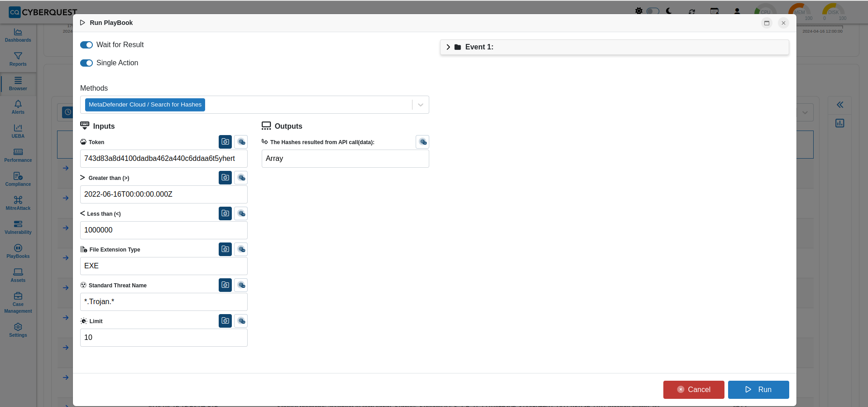
Task: Click the Token input field
Action: (x=164, y=159)
